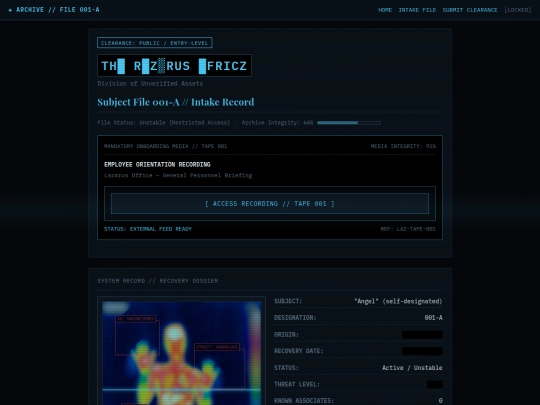Click 'REF: LAZ-TAPE-001' reference text
540x405 pixels.
(x=408, y=229)
